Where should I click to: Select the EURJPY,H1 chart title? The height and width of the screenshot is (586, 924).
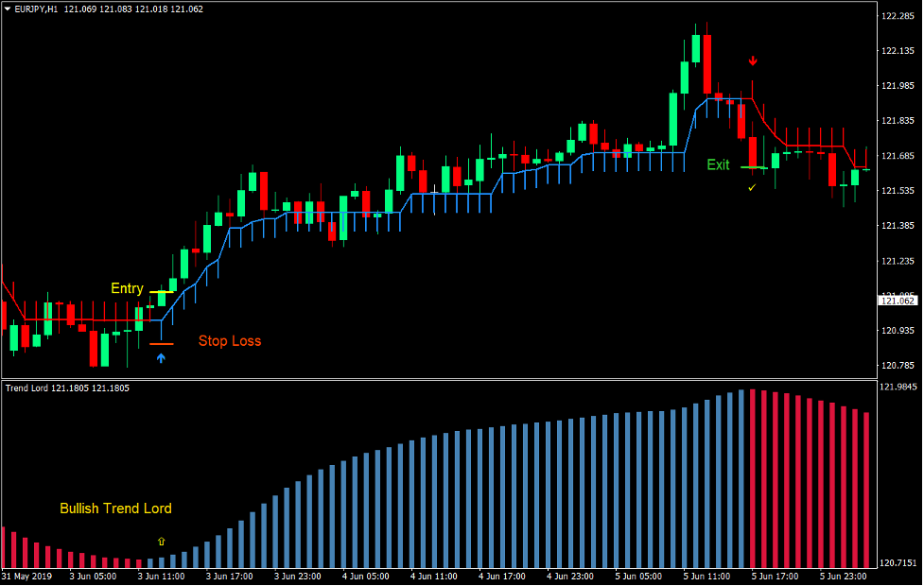click(33, 7)
